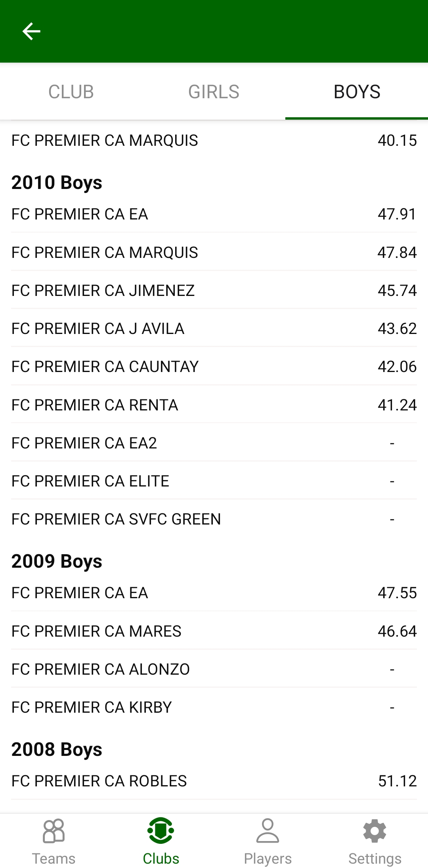Open the Teams navigation icon
Image resolution: width=428 pixels, height=868 pixels.
53,831
